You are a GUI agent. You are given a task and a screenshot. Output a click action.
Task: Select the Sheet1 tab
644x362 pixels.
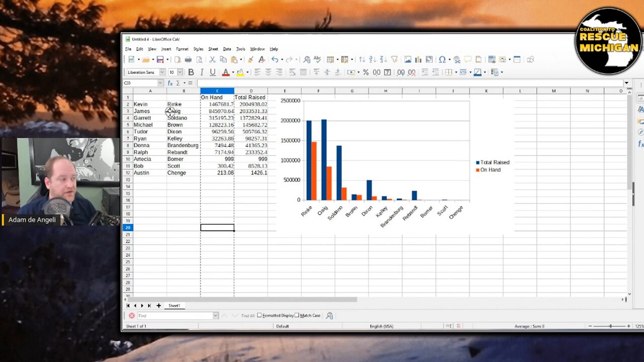(174, 306)
